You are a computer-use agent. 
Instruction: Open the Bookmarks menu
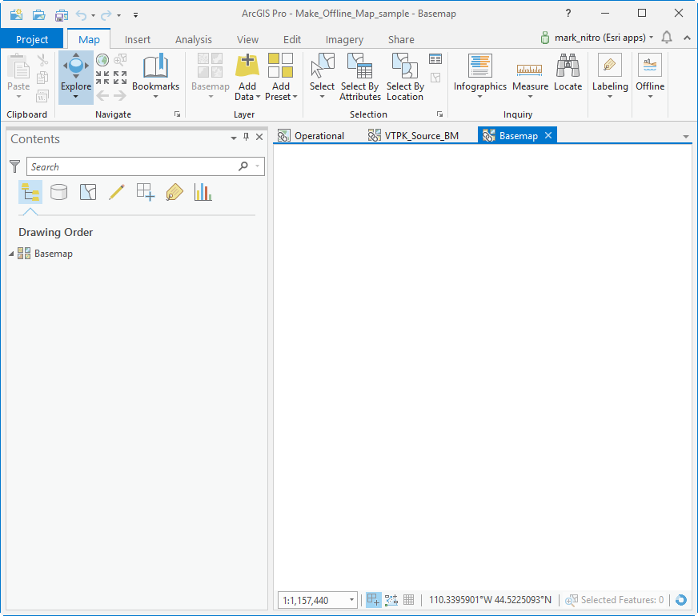pyautogui.click(x=155, y=77)
